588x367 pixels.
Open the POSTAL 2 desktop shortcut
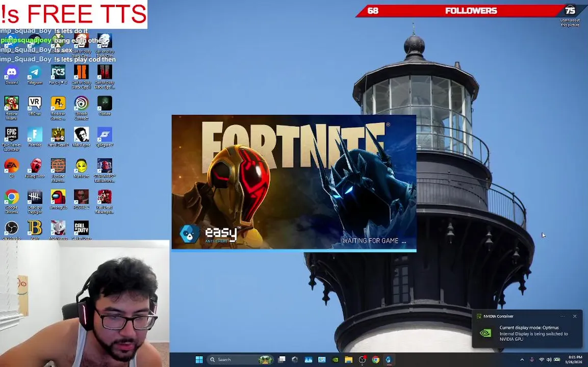(x=82, y=199)
